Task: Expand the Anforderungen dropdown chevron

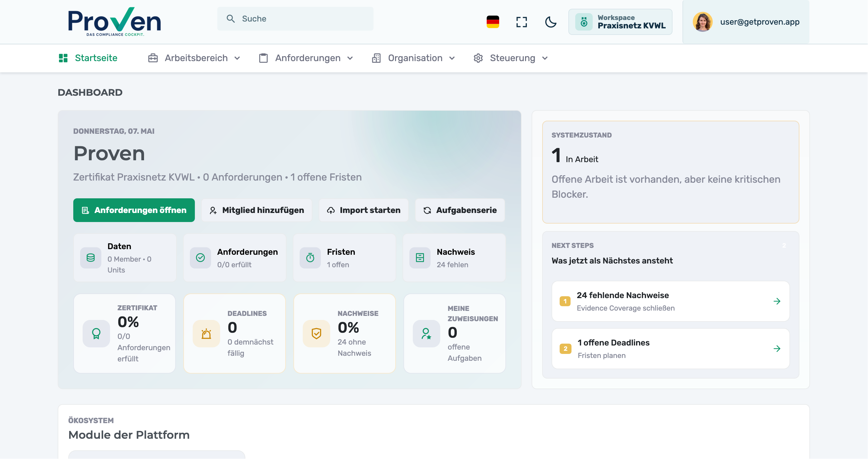Action: coord(350,58)
